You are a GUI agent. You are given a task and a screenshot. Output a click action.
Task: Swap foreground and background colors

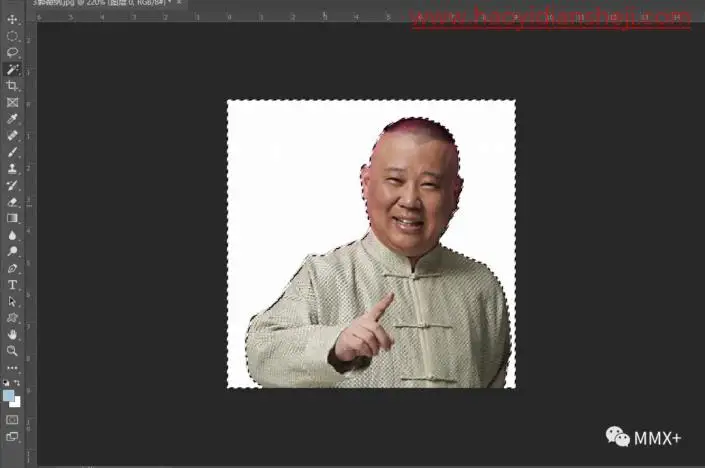coord(17,383)
